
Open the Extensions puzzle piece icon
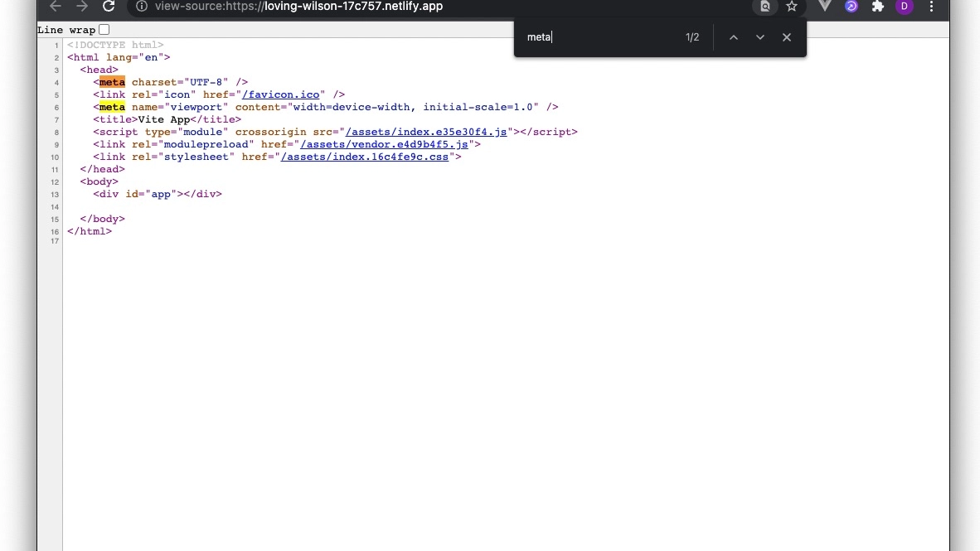tap(877, 7)
